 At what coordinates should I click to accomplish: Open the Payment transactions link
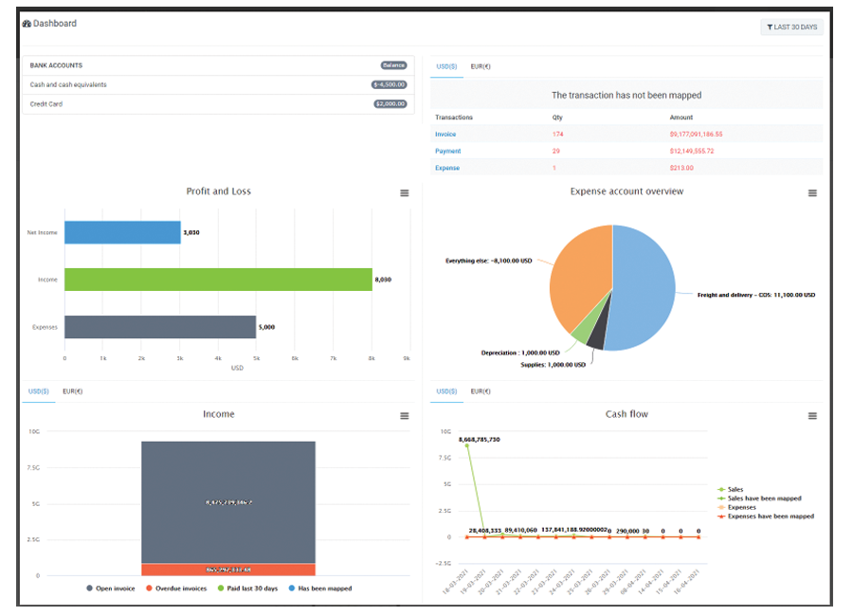pos(448,152)
